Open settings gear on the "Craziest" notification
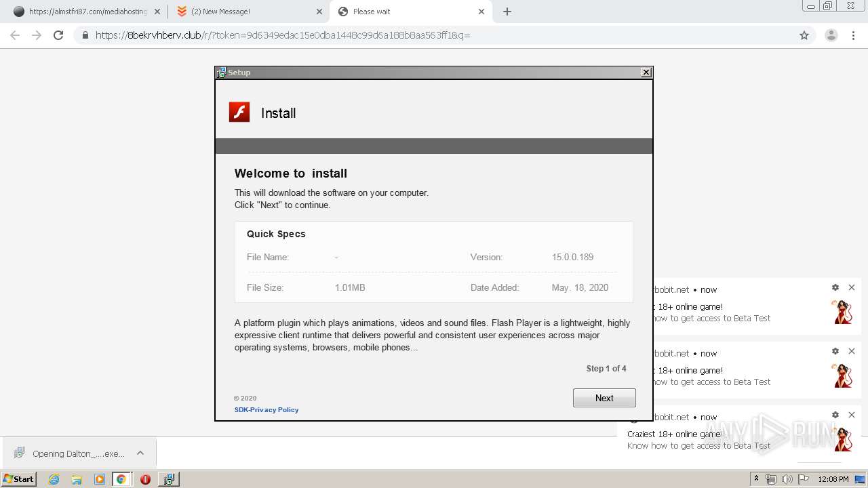 835,415
